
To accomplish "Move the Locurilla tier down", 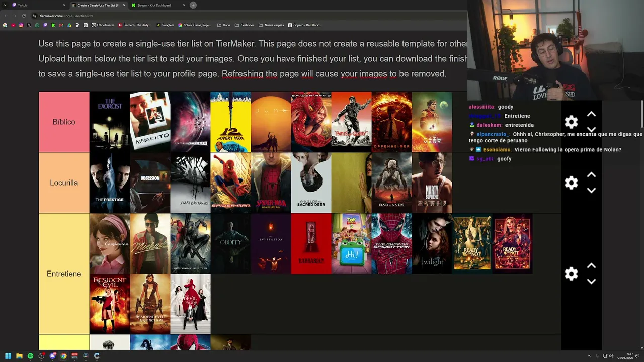I will pos(591,191).
